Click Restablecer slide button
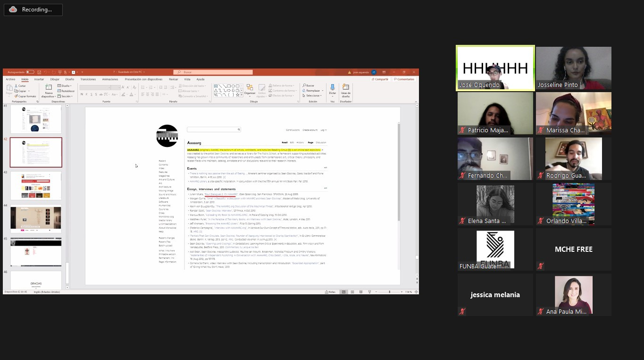 (x=66, y=91)
